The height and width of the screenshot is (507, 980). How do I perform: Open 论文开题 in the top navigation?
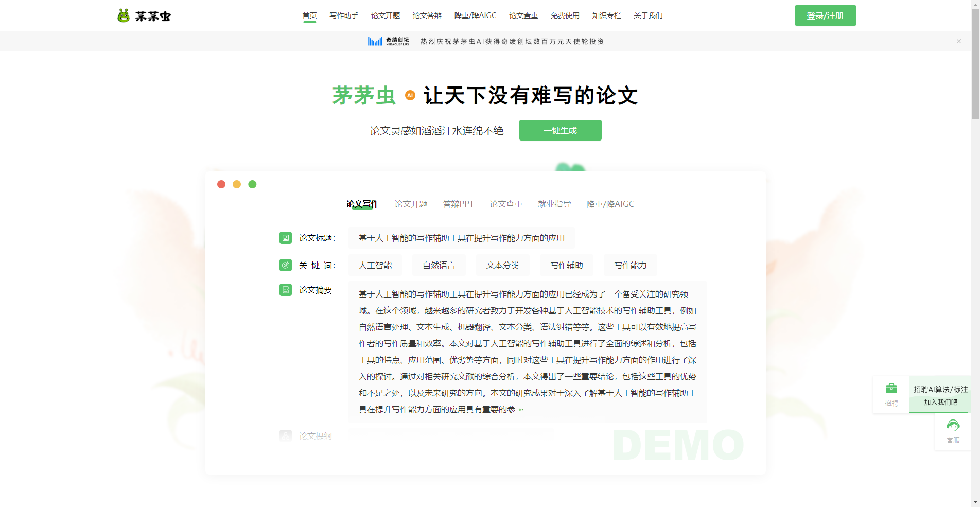(x=386, y=15)
